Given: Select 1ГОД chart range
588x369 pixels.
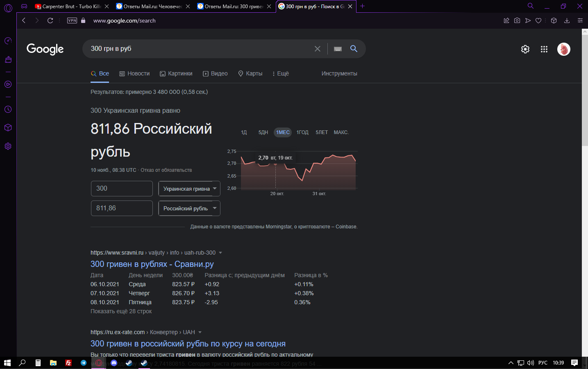Looking at the screenshot, I should [302, 132].
